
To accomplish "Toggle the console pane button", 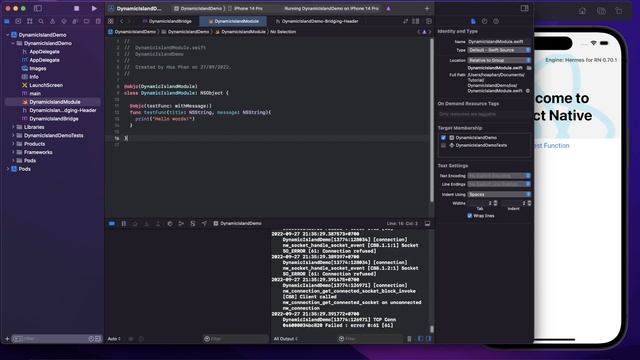I will click(x=428, y=339).
